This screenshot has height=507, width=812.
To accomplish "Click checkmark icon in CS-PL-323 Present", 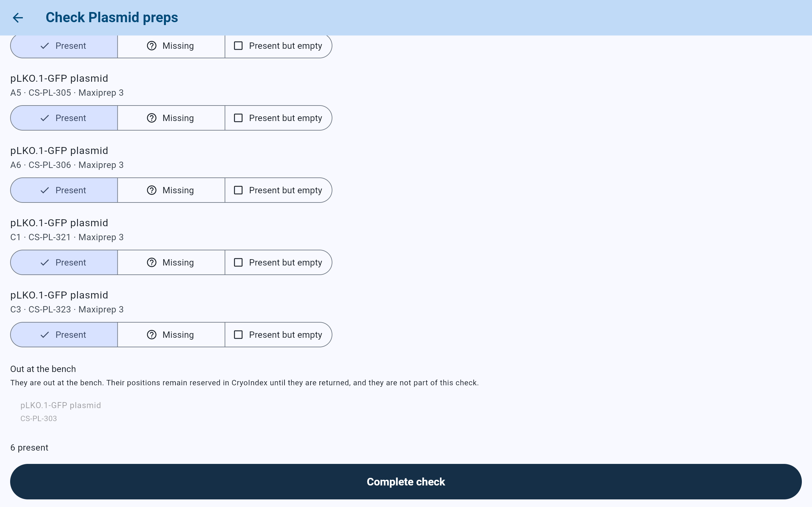I will click(45, 335).
